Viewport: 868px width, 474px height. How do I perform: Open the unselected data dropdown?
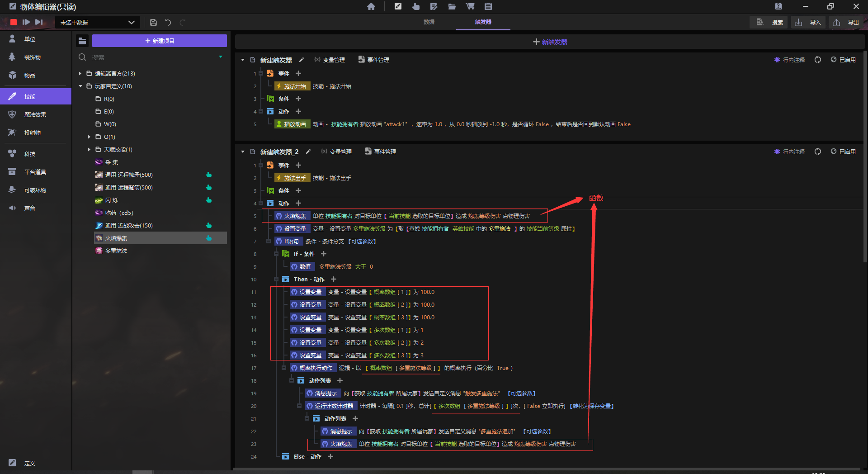click(x=97, y=22)
